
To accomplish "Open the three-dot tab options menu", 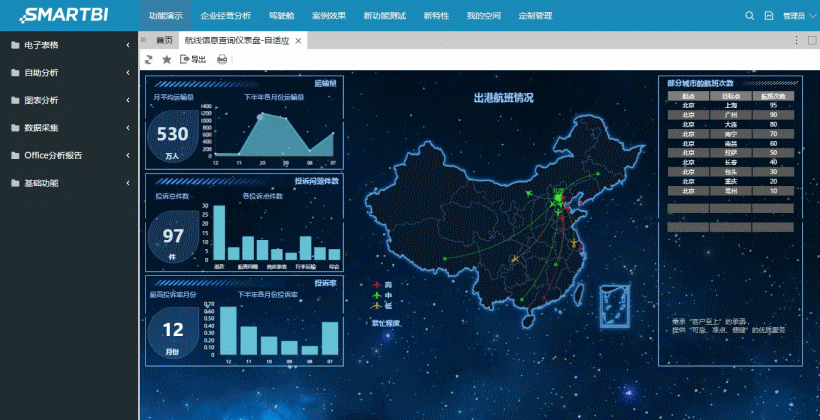I will 796,40.
